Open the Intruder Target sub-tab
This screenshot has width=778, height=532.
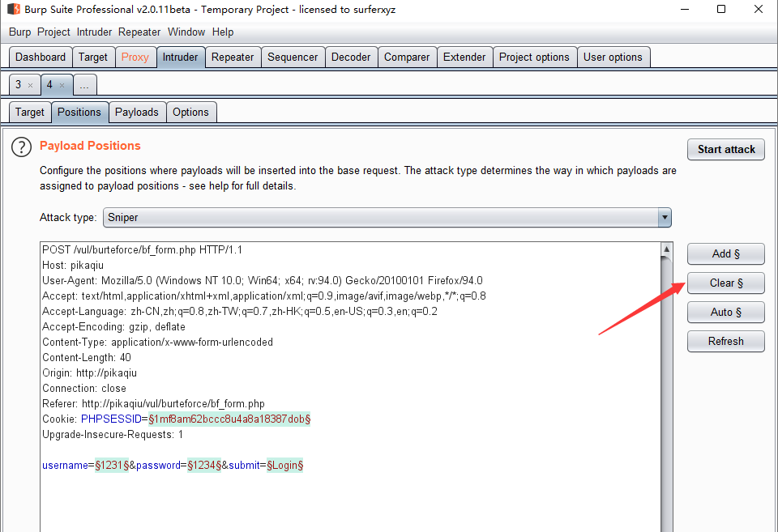click(30, 112)
